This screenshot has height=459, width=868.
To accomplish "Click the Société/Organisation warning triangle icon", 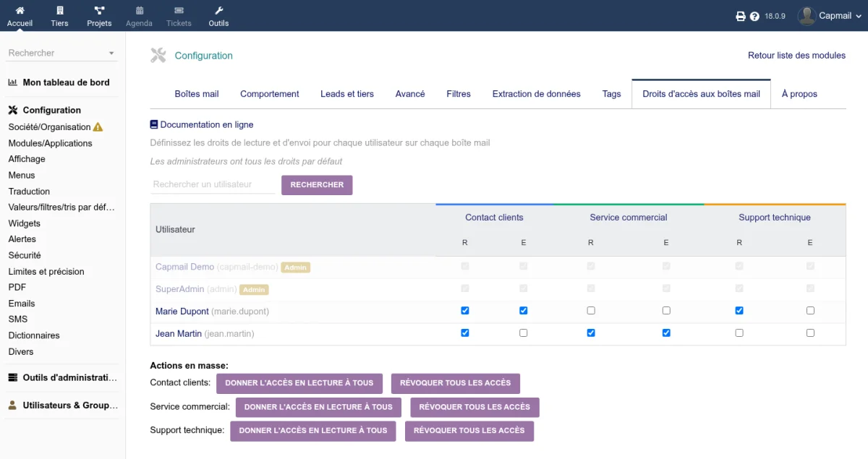I will (x=98, y=127).
